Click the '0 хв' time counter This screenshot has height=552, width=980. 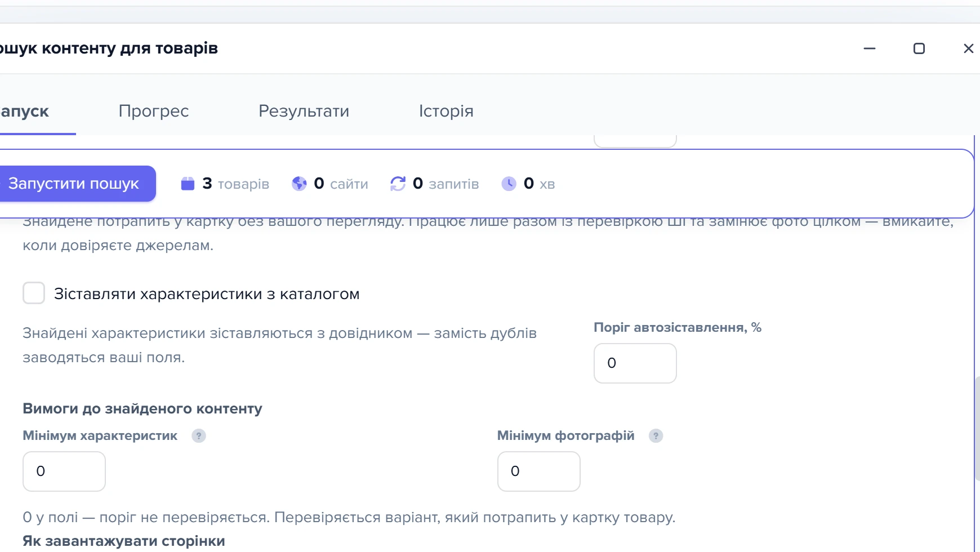[539, 184]
